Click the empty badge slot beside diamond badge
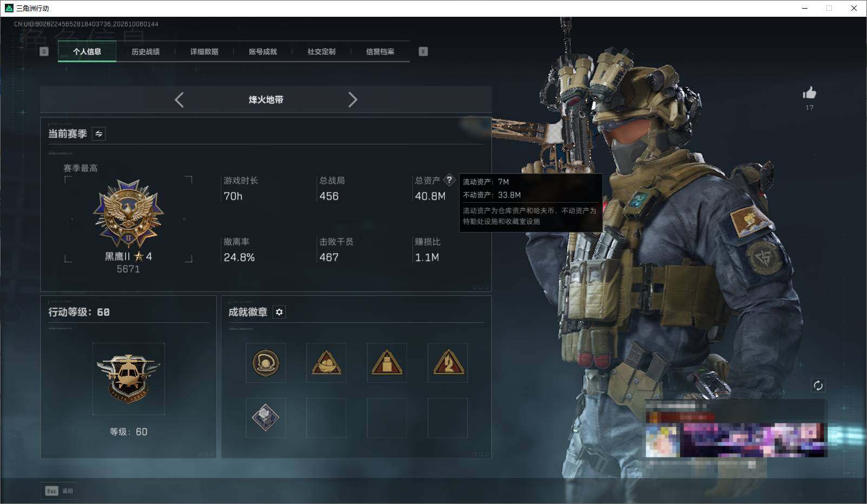This screenshot has width=867, height=504. click(x=326, y=418)
